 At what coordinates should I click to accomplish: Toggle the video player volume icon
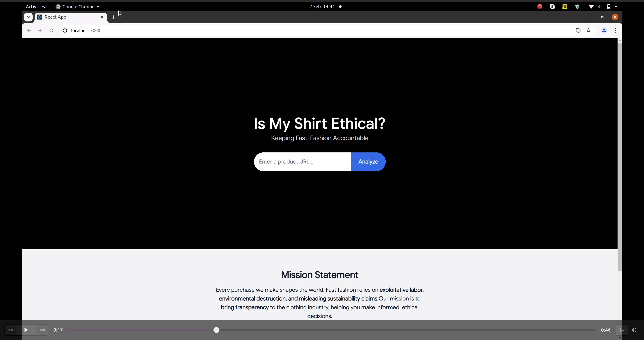(634, 330)
